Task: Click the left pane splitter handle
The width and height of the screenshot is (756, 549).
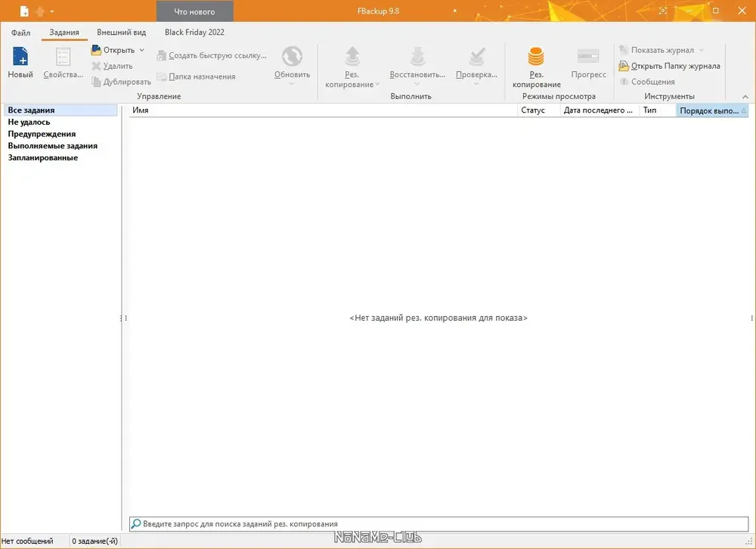Action: click(123, 318)
